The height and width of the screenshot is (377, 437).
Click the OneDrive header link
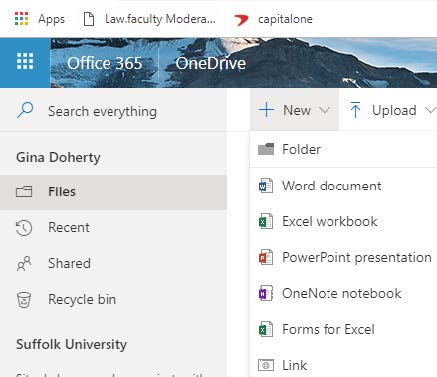click(211, 63)
